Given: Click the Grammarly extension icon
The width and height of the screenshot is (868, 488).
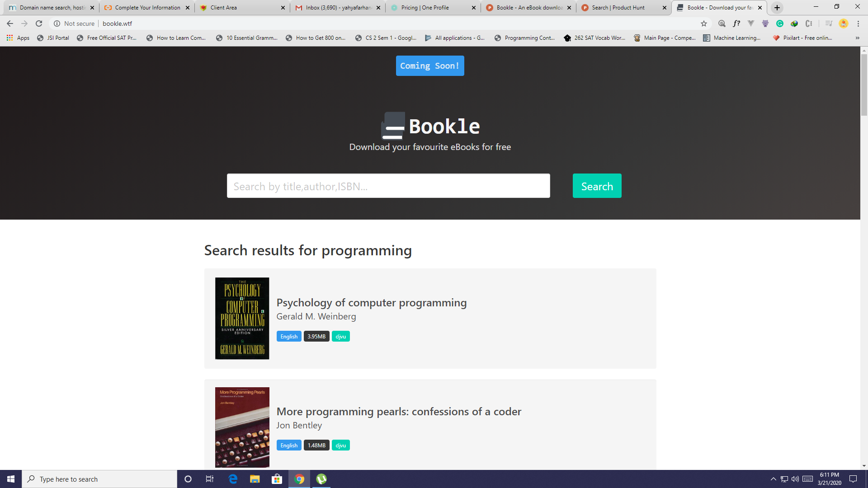Looking at the screenshot, I should click(x=780, y=23).
